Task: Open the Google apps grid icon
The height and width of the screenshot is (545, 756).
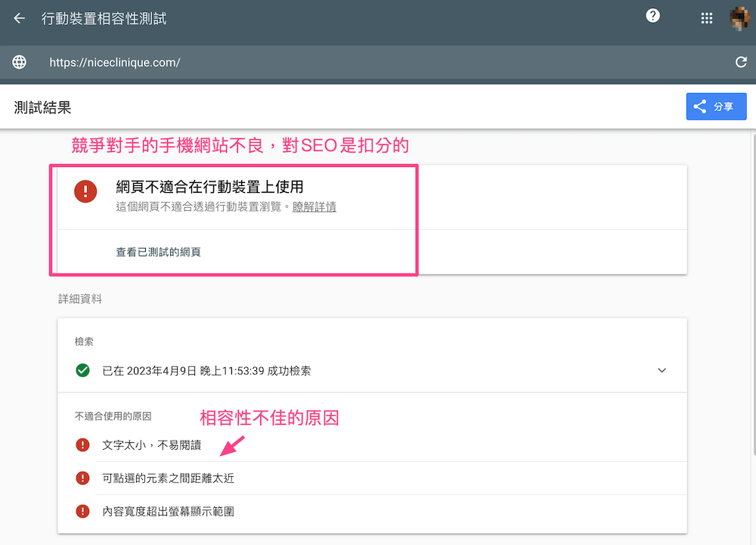Action: [706, 18]
